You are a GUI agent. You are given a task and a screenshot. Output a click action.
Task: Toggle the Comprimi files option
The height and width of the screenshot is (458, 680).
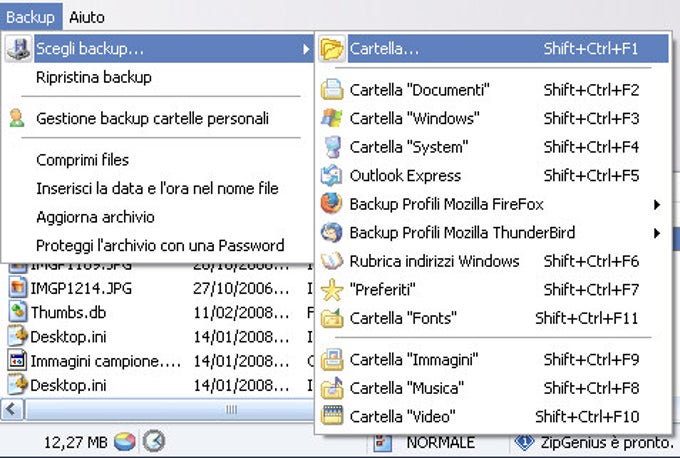[x=159, y=160]
